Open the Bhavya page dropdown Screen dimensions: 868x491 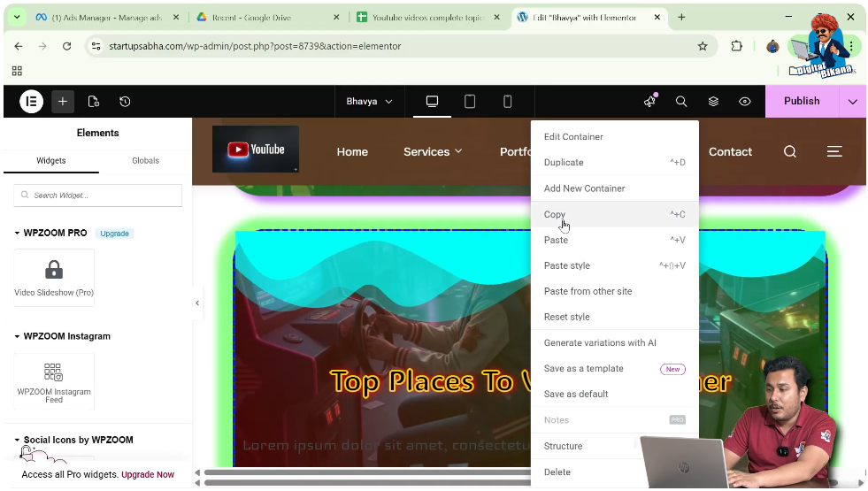point(369,102)
